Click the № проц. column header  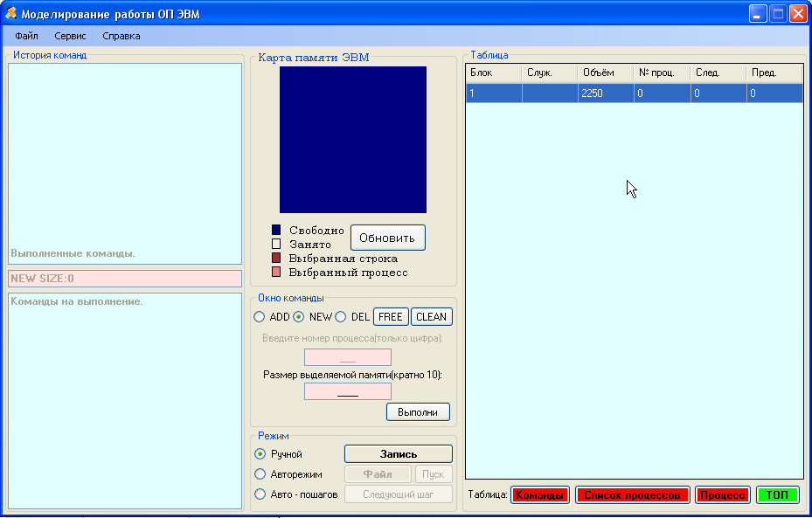(662, 73)
